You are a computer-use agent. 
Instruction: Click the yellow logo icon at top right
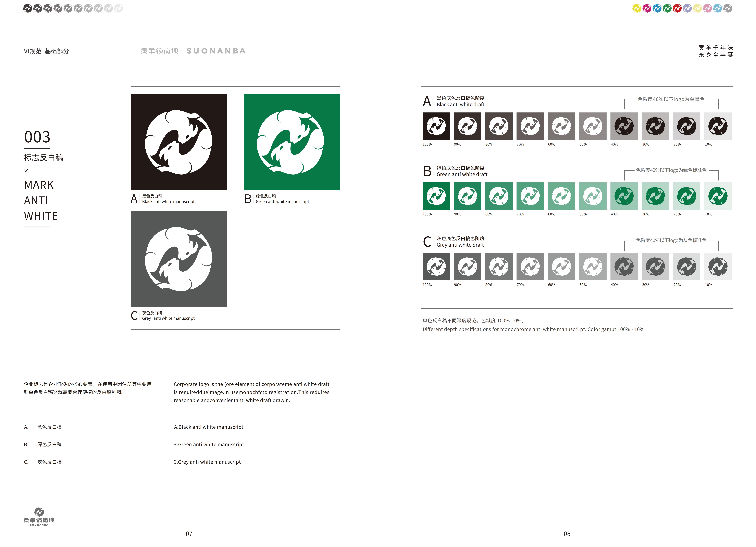tap(637, 8)
